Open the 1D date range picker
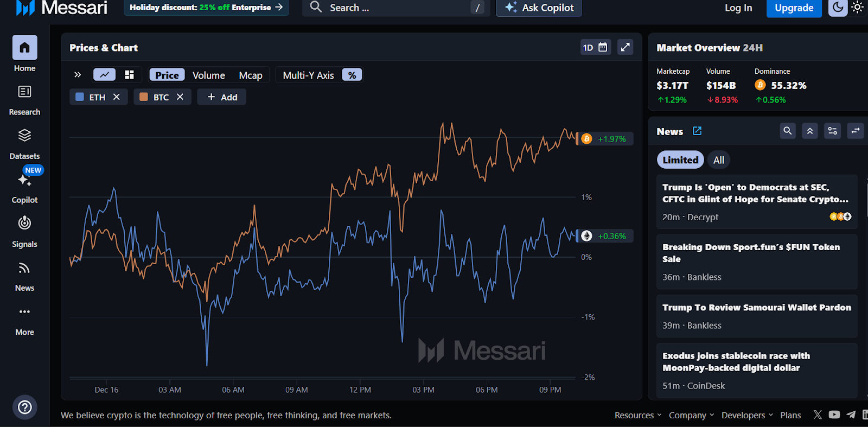This screenshot has height=427, width=868. (595, 47)
